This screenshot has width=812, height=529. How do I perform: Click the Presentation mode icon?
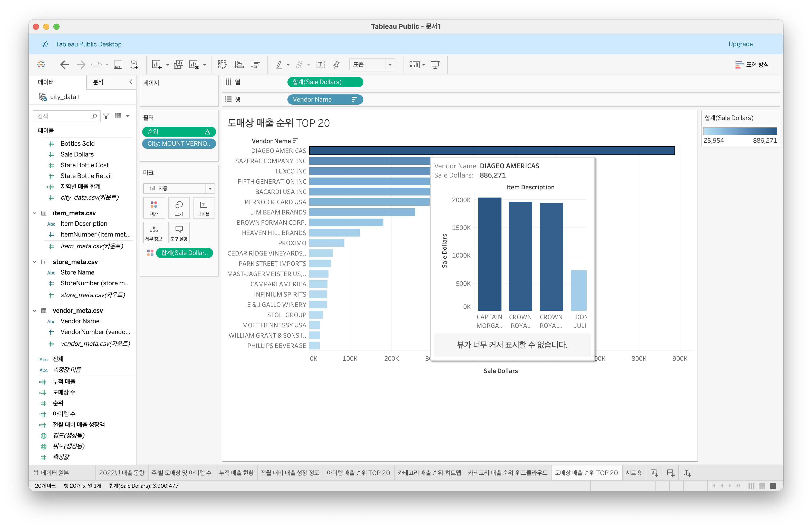(x=435, y=64)
